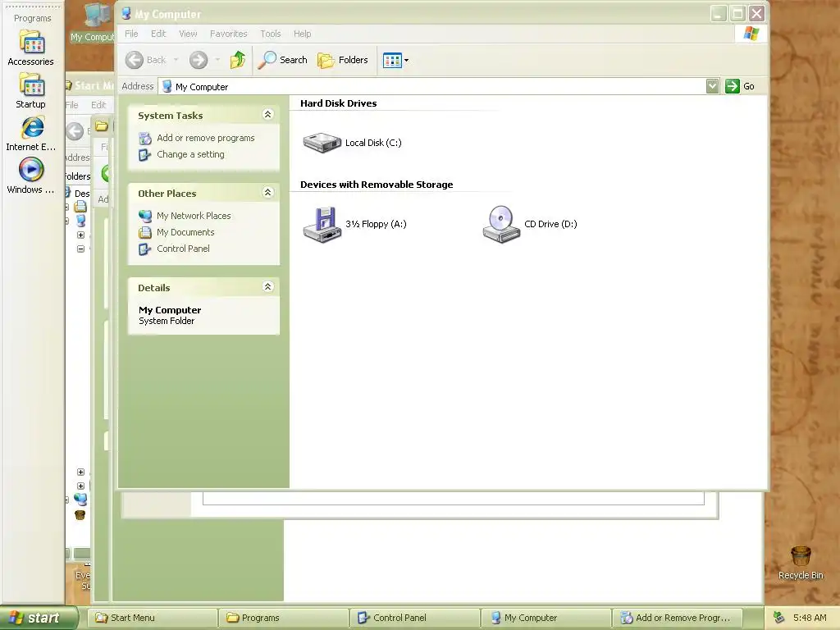Screen dimensions: 840x630
Task: Open the Tools menu
Action: pos(271,34)
